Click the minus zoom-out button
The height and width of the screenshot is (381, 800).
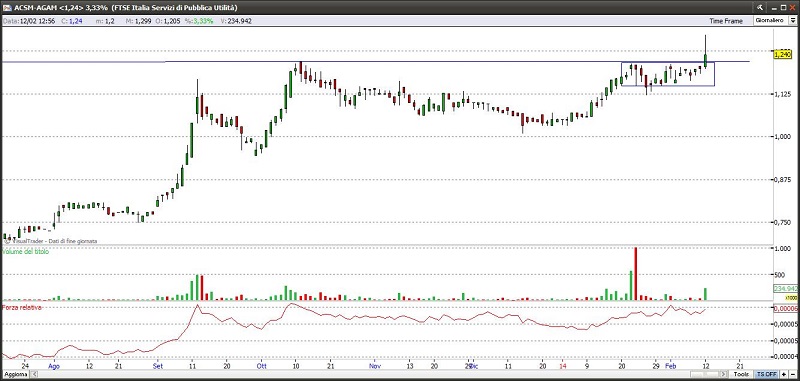[x=792, y=374]
